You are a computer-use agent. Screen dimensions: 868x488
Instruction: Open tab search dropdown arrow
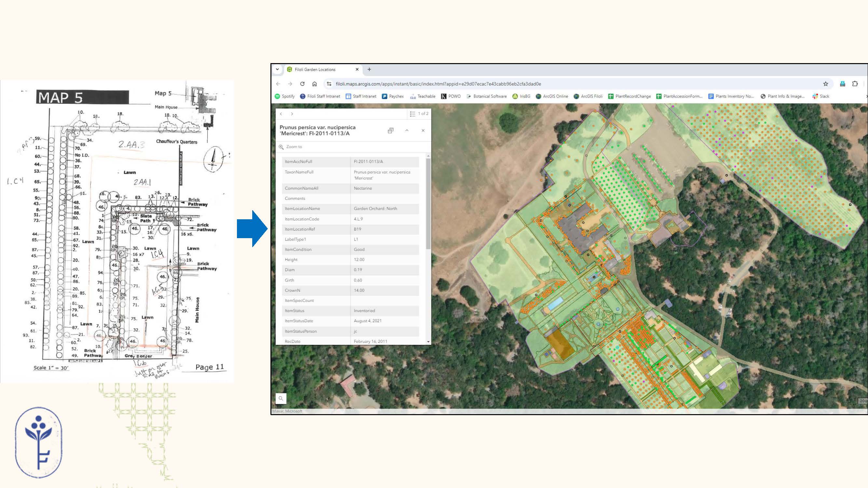[x=277, y=69]
